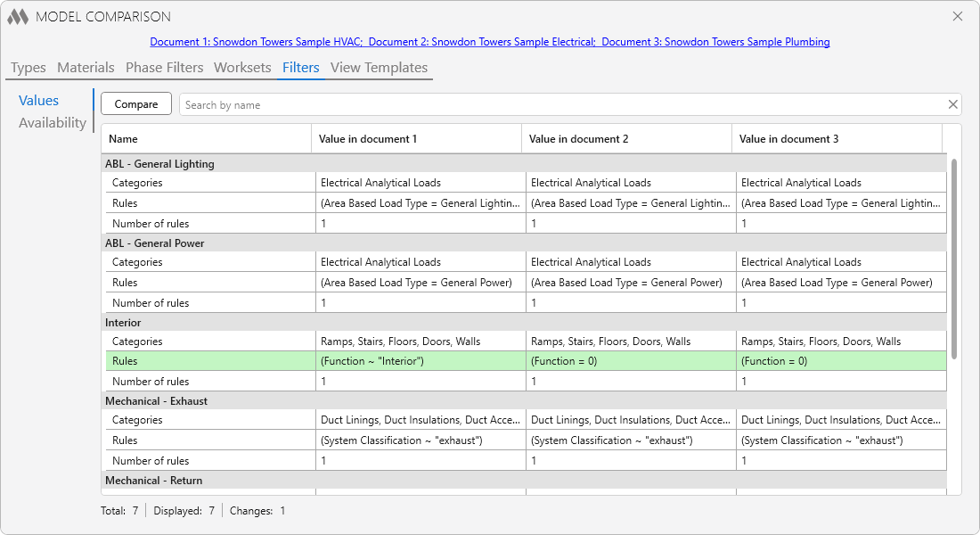Viewport: 980px width, 535px height.
Task: Switch to the Types tab
Action: pyautogui.click(x=29, y=68)
